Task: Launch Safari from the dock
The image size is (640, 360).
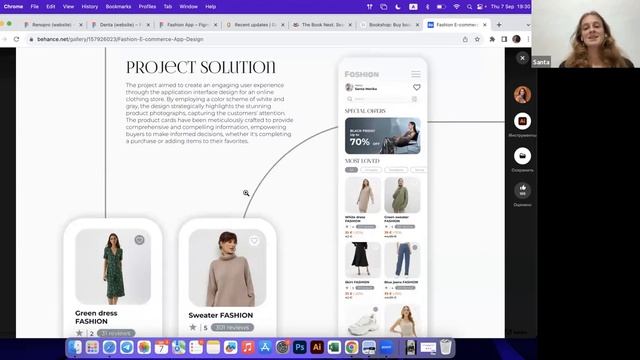Action: coord(109,347)
